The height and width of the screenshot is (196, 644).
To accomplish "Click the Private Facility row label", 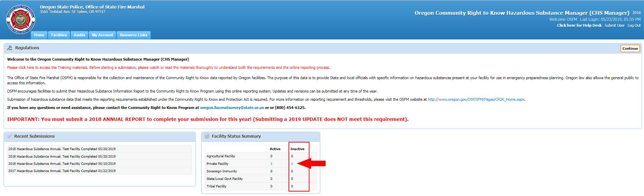I will click(x=217, y=164).
